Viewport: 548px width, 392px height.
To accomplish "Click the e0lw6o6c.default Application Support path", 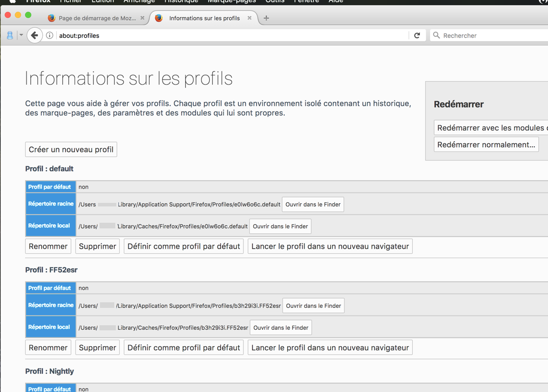I will (x=179, y=204).
